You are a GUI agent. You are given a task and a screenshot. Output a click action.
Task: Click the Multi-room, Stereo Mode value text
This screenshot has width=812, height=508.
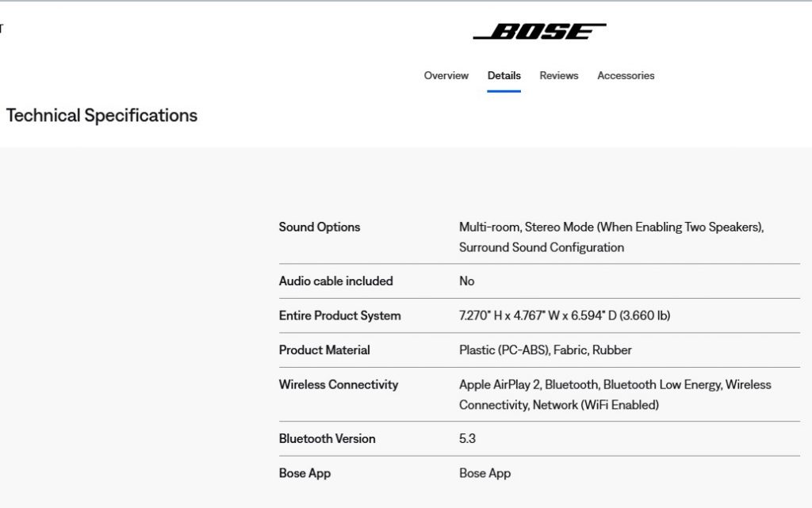click(x=611, y=237)
